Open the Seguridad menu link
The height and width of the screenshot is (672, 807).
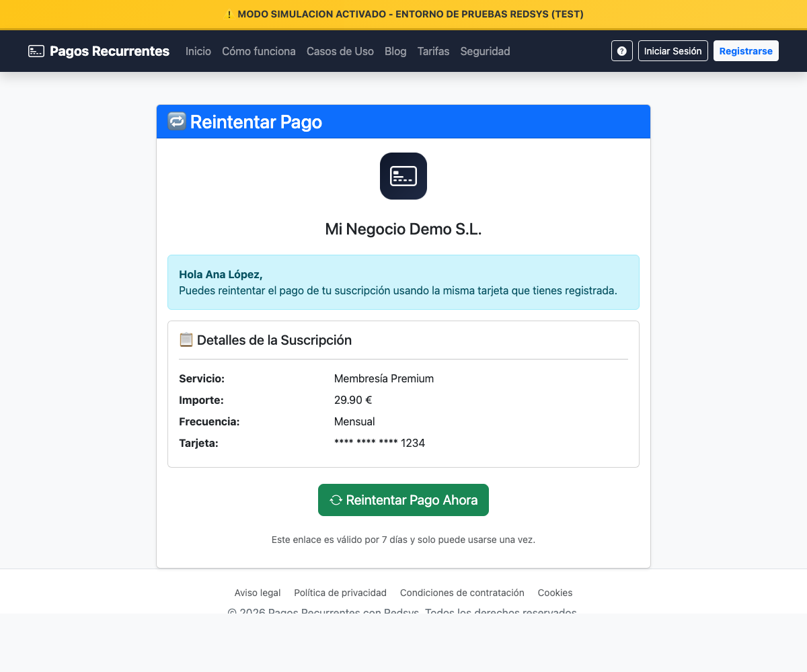coord(485,51)
